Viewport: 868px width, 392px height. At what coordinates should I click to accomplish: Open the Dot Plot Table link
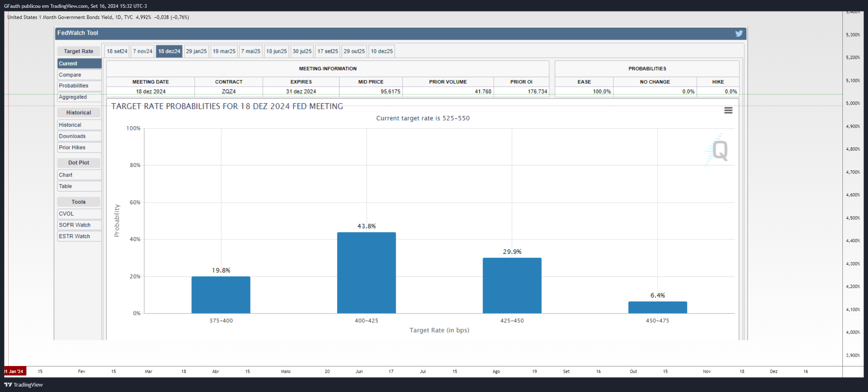pos(79,186)
